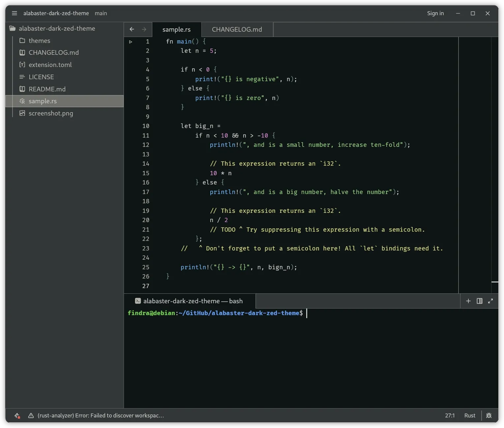Click line number 12 in gutter
The height and width of the screenshot is (428, 504).
(x=146, y=145)
